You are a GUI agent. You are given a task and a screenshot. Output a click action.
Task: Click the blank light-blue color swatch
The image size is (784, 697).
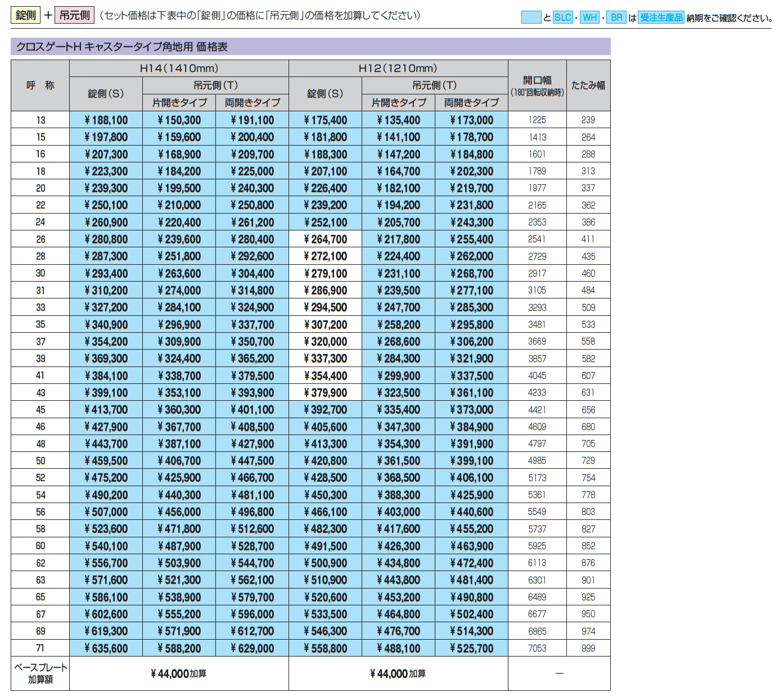[x=531, y=17]
